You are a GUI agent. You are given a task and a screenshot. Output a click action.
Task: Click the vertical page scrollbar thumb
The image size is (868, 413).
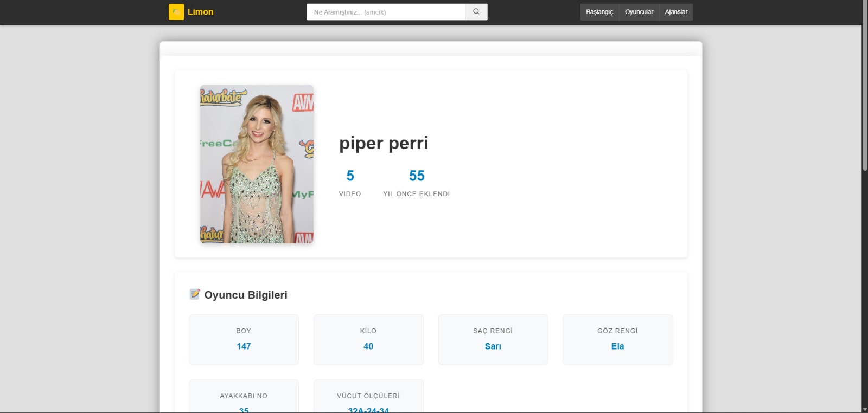865,87
